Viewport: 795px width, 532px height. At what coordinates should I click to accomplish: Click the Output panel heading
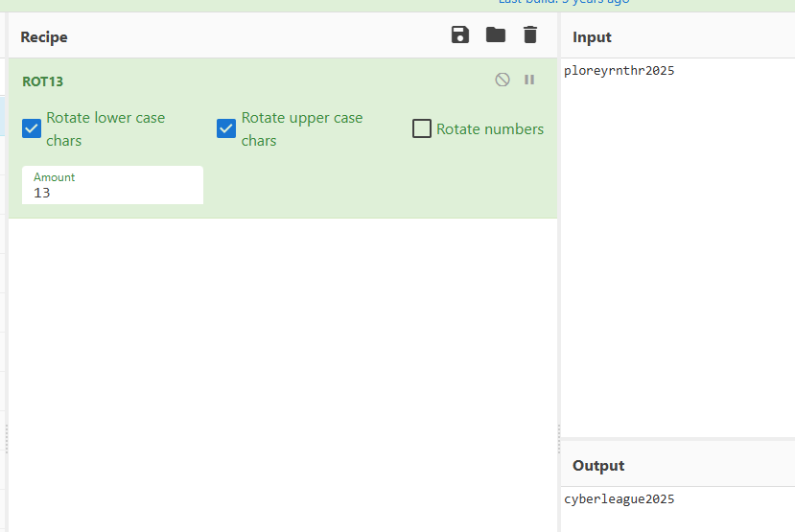click(x=598, y=466)
